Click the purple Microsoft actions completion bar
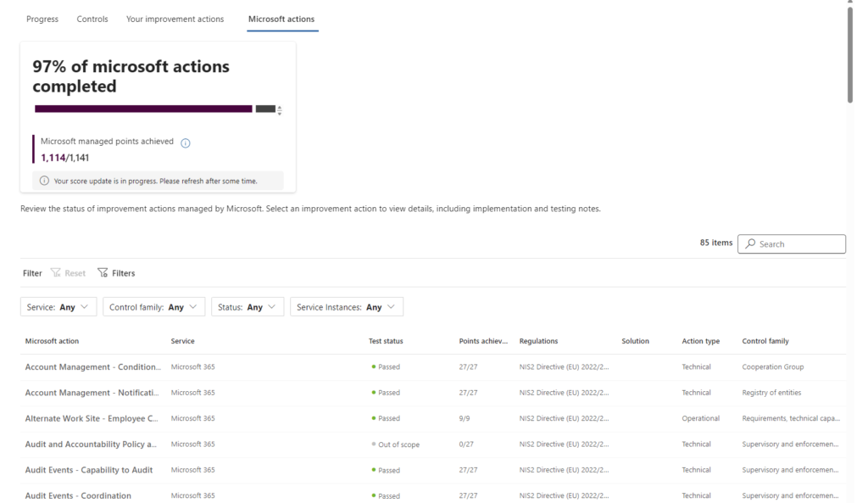868x503 pixels. coord(143,109)
